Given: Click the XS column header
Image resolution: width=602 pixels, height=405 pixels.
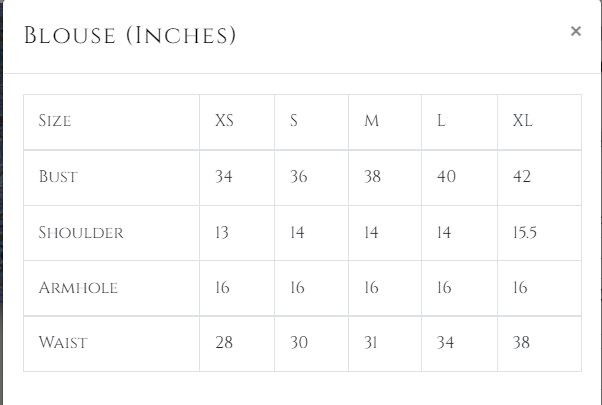Looking at the screenshot, I should pos(224,122).
